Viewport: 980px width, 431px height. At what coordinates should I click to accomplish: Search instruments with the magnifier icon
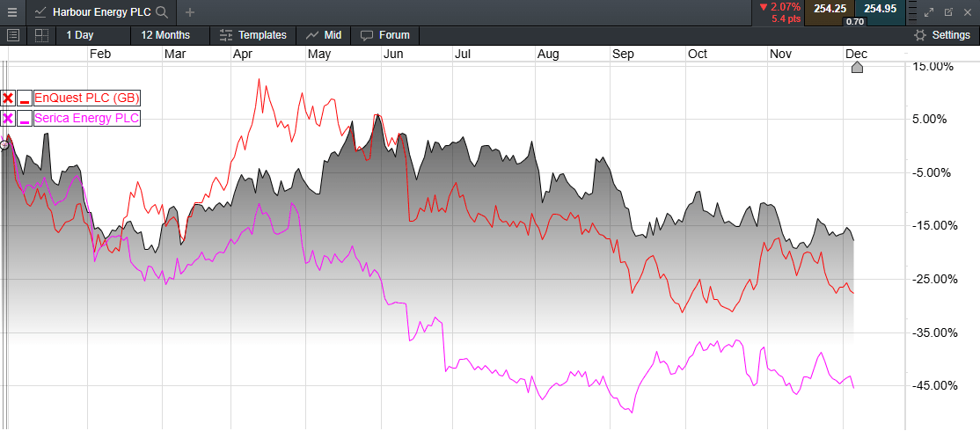coord(161,11)
